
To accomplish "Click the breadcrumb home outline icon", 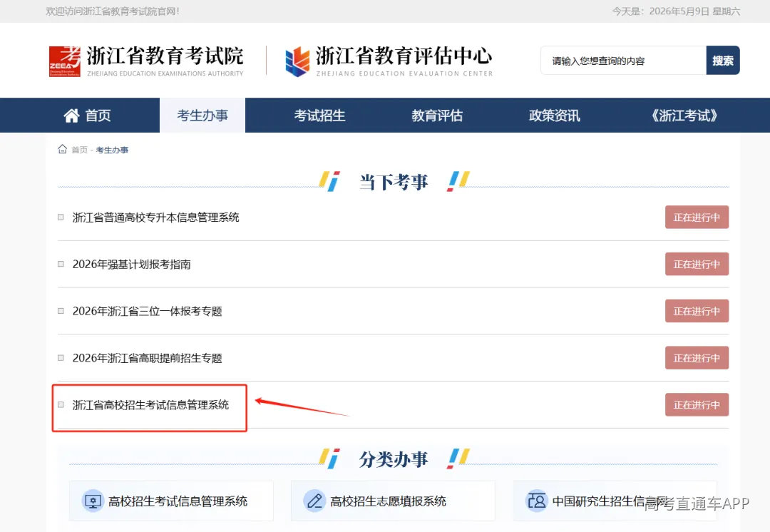I will pos(62,149).
